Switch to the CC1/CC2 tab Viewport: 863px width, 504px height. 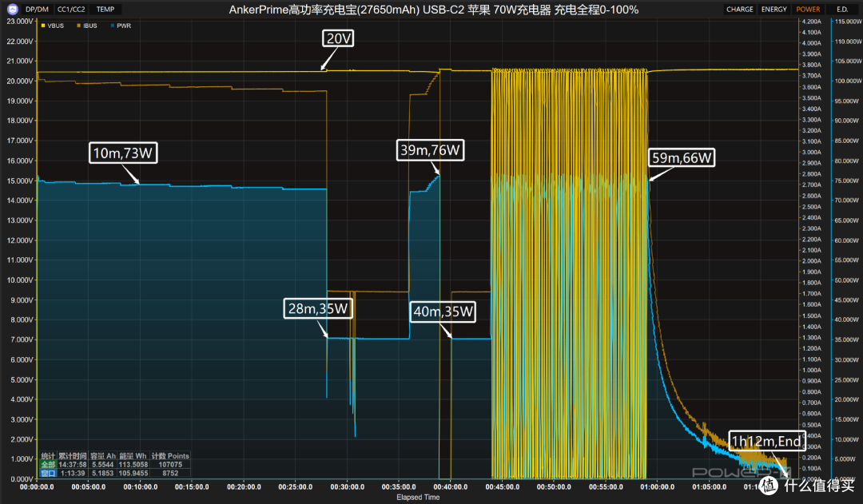pyautogui.click(x=71, y=10)
